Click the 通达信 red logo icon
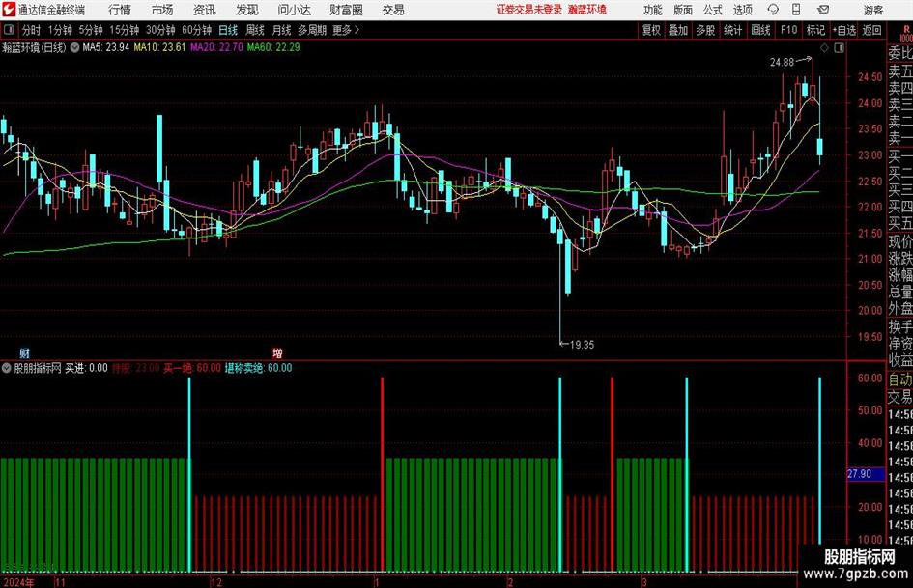 tap(9, 10)
